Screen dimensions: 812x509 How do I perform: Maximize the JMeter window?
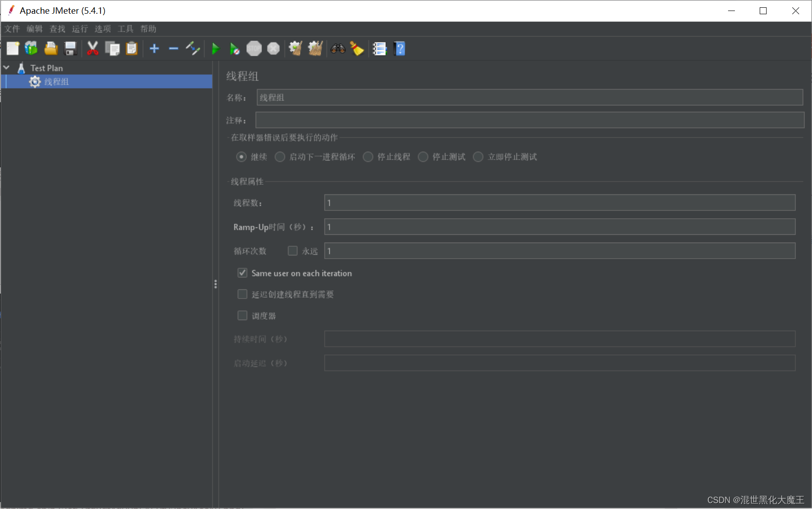(x=763, y=11)
